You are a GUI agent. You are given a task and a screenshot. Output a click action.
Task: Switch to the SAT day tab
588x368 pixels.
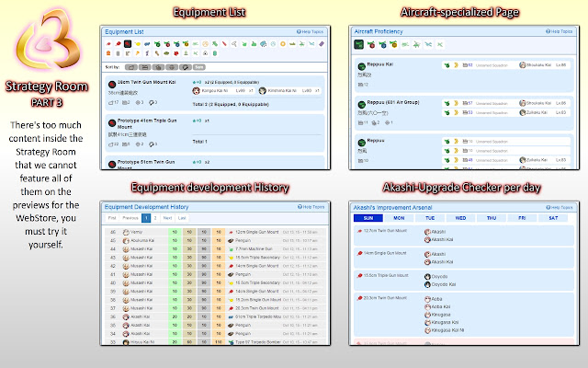coord(553,218)
